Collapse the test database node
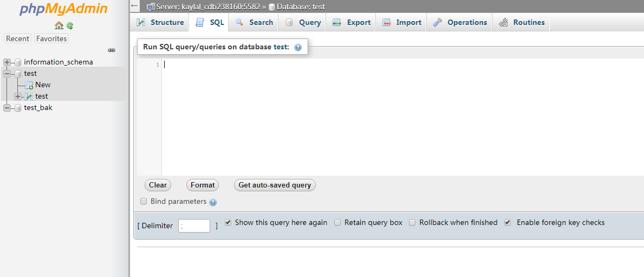This screenshot has width=644, height=277. pos(6,74)
